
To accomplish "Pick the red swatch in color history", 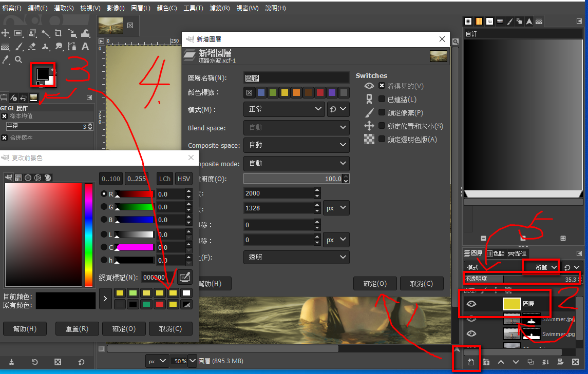I will pos(160,304).
